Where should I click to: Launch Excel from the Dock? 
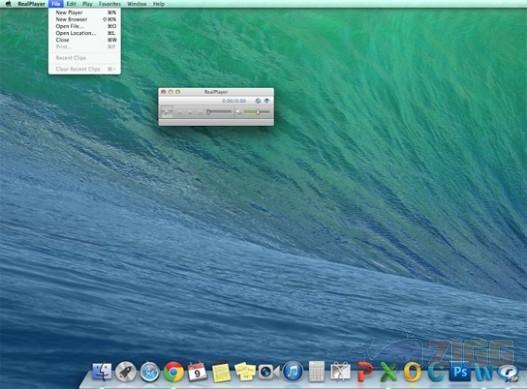388,372
